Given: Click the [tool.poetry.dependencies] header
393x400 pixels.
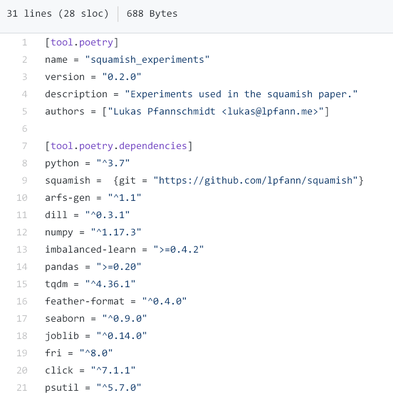Looking at the screenshot, I should pos(119,146).
